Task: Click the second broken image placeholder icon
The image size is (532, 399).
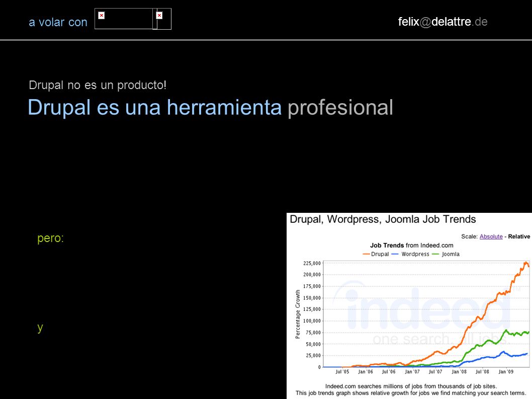Action: (159, 15)
